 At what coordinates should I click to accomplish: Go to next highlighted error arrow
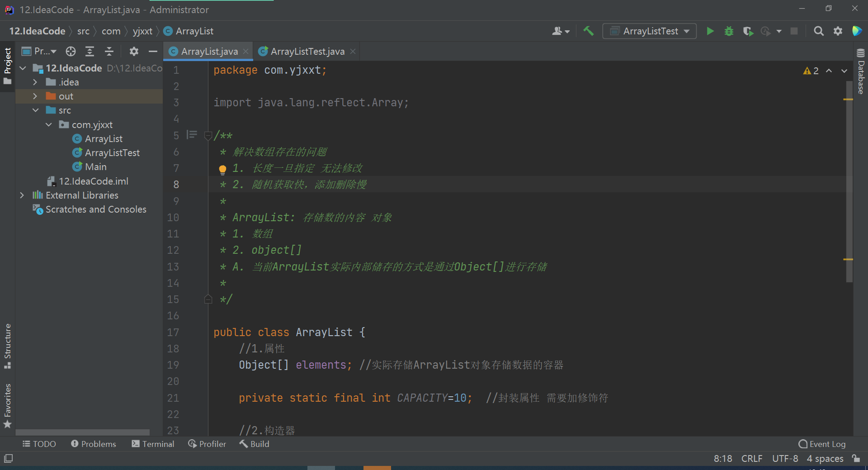pos(844,71)
